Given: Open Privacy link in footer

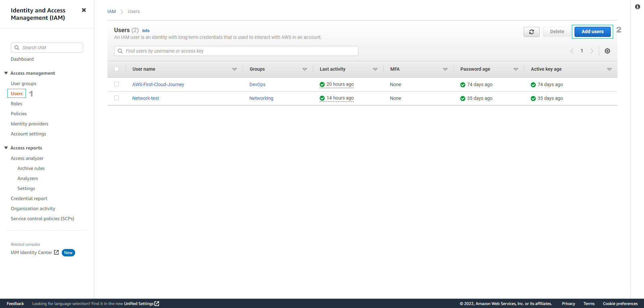Looking at the screenshot, I should [568, 304].
